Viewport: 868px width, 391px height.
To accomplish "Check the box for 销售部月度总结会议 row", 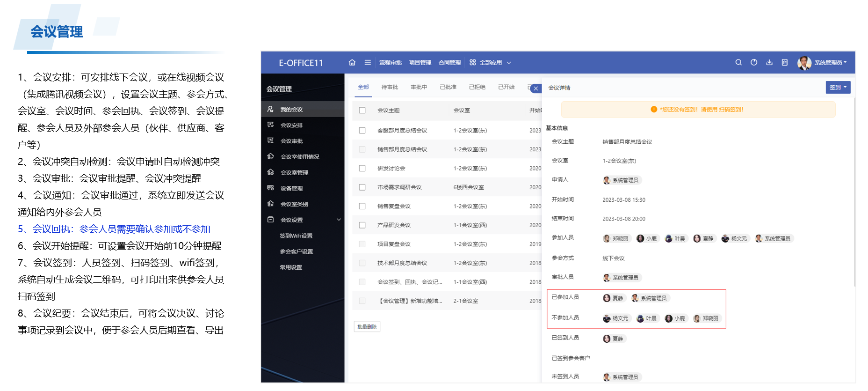I will click(362, 149).
